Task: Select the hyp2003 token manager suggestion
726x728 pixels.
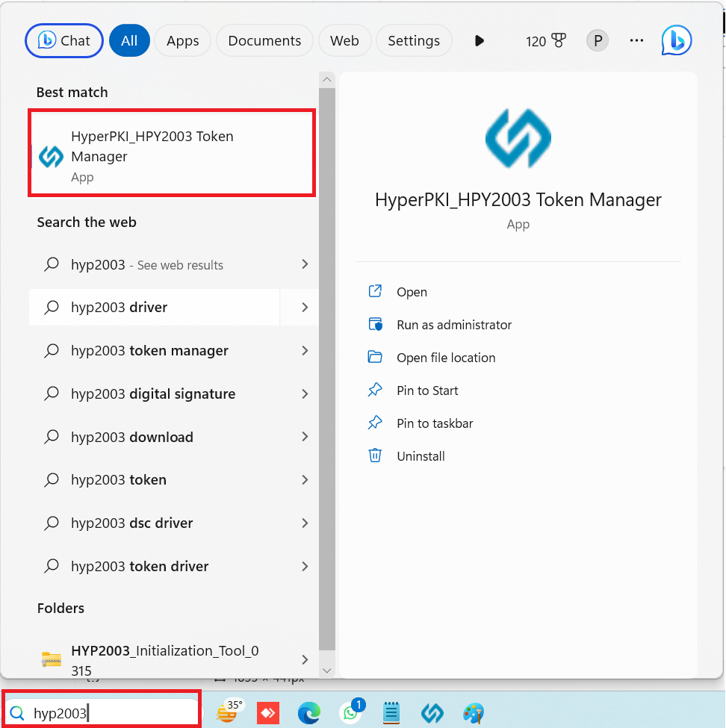Action: 155,350
